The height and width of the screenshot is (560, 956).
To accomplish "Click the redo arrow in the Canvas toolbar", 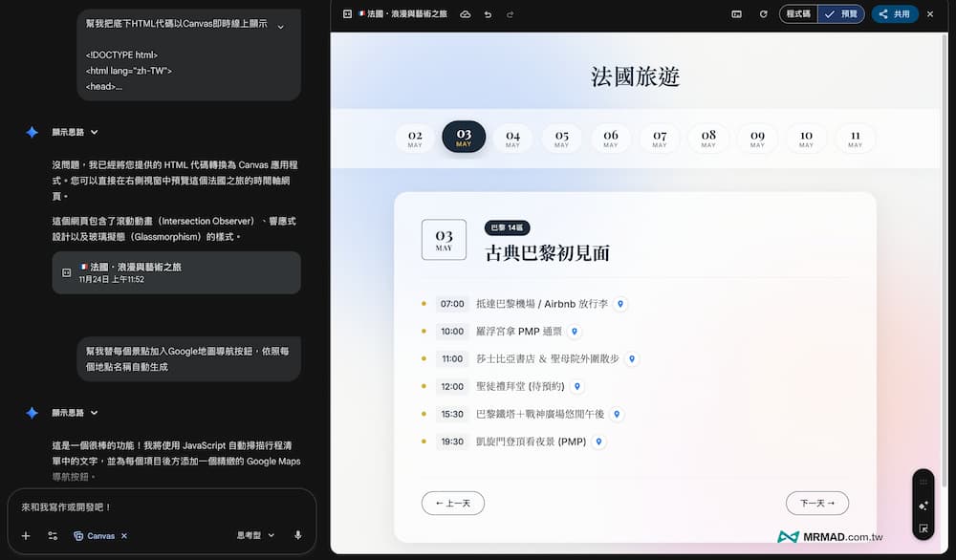I will (x=510, y=13).
